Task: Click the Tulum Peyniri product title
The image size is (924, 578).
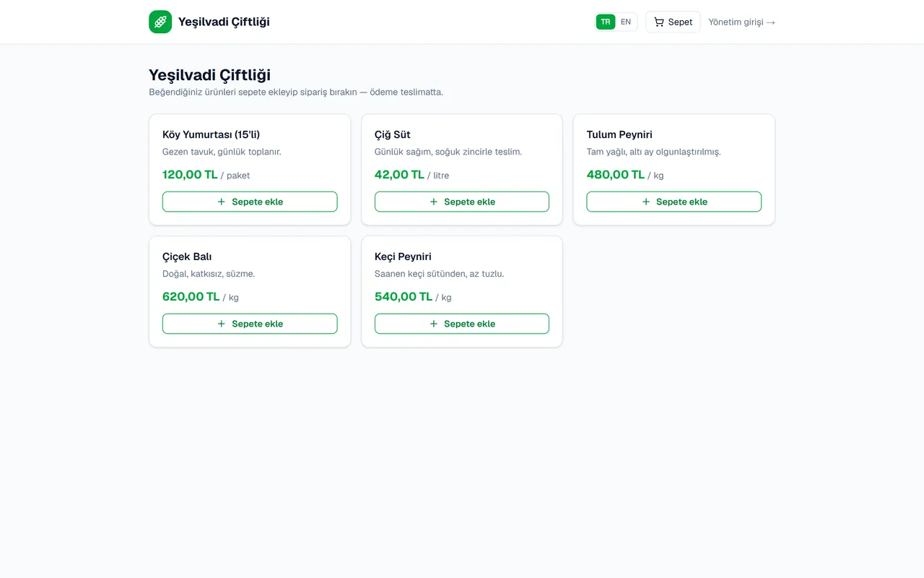Action: 619,134
